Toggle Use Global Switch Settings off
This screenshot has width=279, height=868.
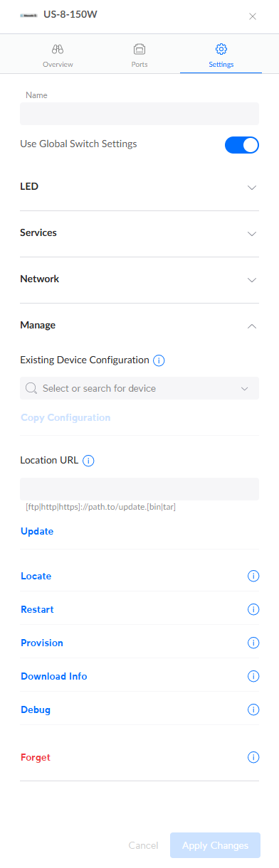pos(242,145)
